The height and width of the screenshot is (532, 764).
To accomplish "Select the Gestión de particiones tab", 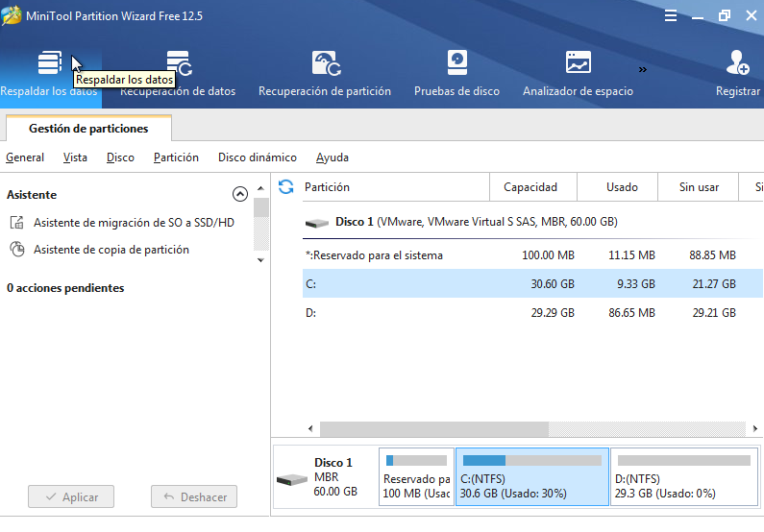I will tap(88, 129).
